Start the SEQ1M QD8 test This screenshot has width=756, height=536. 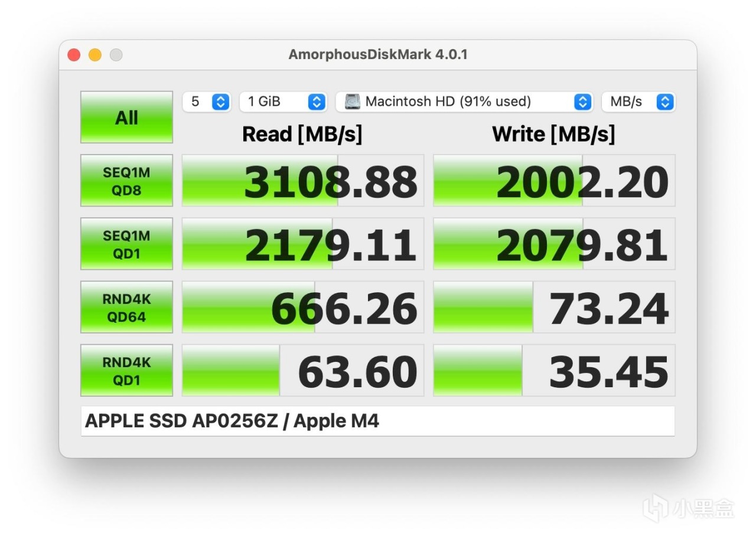[126, 181]
